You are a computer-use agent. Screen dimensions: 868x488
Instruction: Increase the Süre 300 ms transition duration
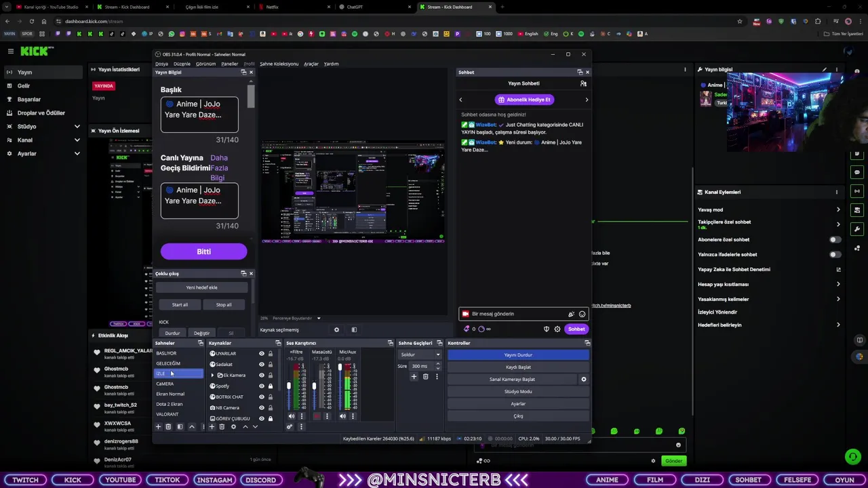click(x=437, y=365)
